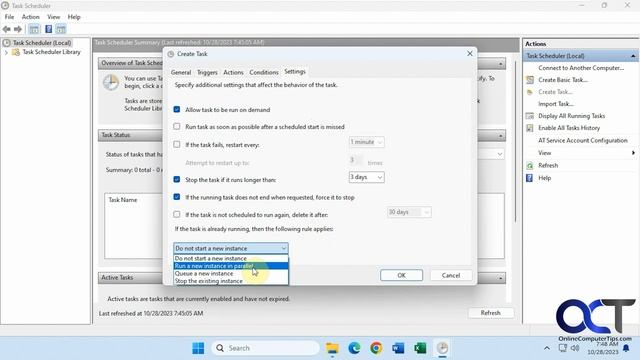Uncheck force running task to stop checkbox
This screenshot has height=360, width=640.
click(177, 197)
